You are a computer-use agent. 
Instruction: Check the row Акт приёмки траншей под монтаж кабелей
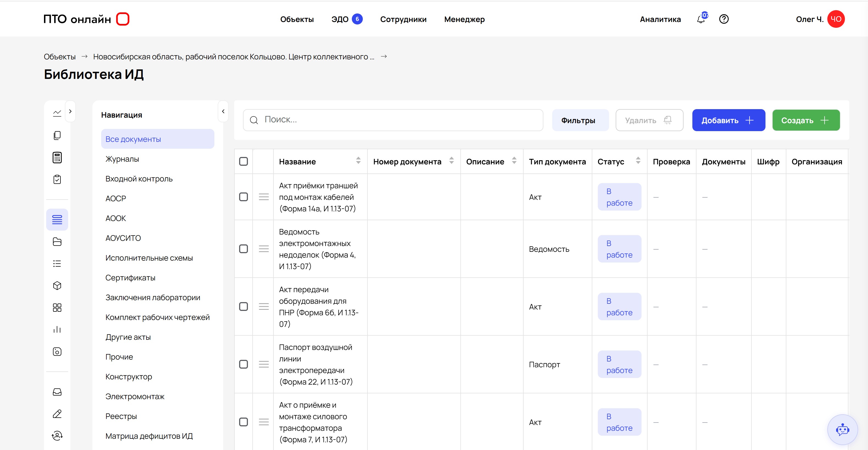pyautogui.click(x=243, y=197)
